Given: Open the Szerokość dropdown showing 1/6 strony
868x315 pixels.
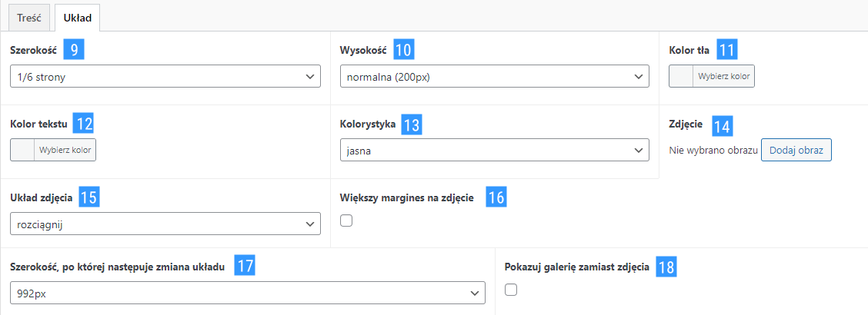Looking at the screenshot, I should click(x=165, y=76).
